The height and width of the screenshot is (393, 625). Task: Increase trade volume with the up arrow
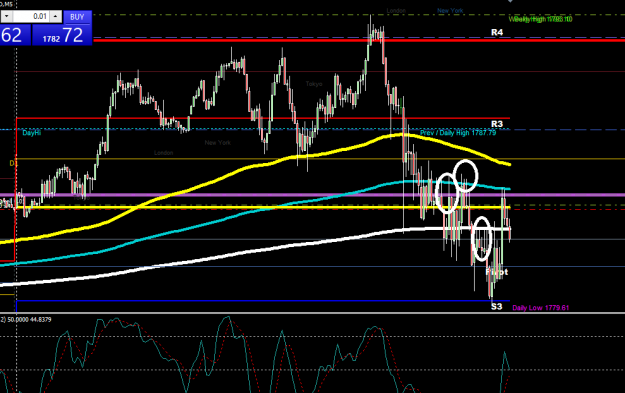pyautogui.click(x=55, y=16)
